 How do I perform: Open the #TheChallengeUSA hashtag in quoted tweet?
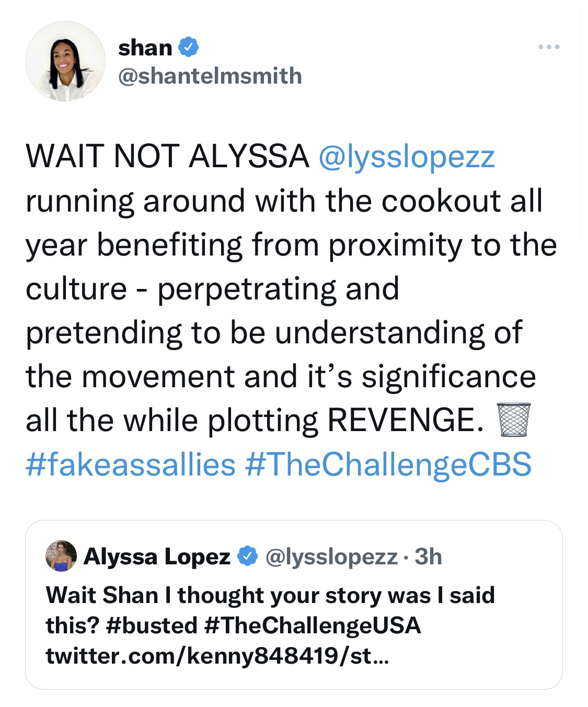[313, 625]
